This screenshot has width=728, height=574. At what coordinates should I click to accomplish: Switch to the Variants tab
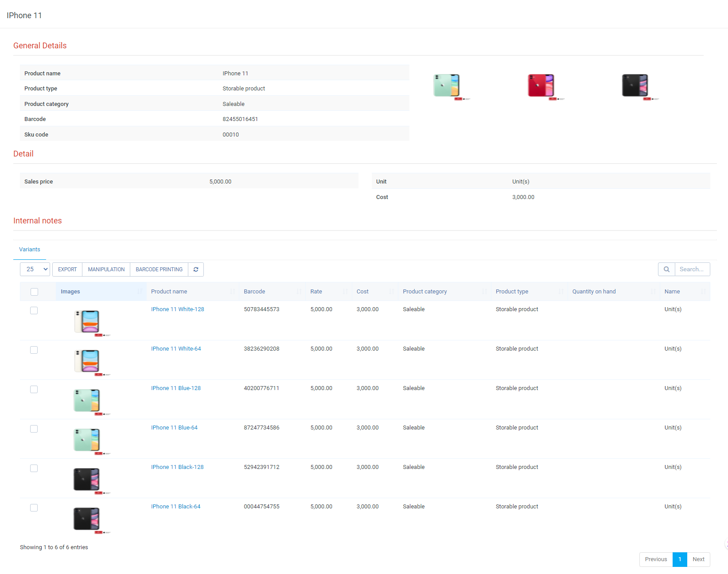[x=29, y=249]
